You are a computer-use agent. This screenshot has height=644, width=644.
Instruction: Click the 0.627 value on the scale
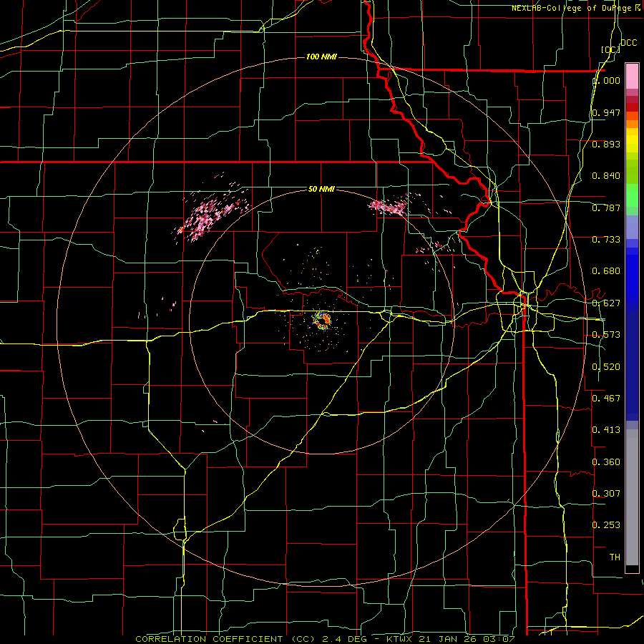(606, 303)
